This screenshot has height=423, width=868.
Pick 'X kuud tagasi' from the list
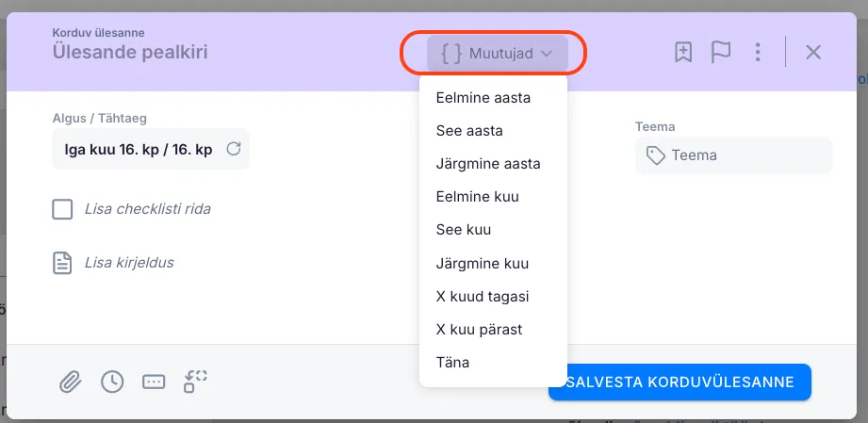[483, 297]
